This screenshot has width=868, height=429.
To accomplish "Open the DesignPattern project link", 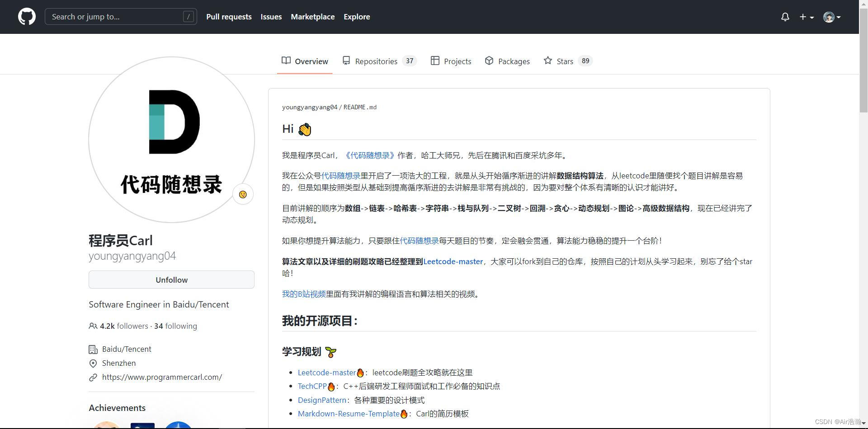I will pos(322,400).
